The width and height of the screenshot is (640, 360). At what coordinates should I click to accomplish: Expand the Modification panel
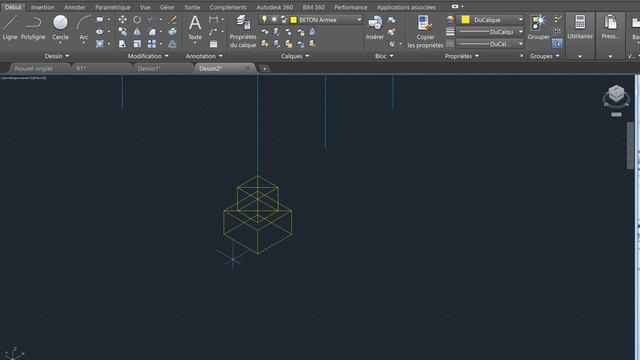pyautogui.click(x=148, y=56)
